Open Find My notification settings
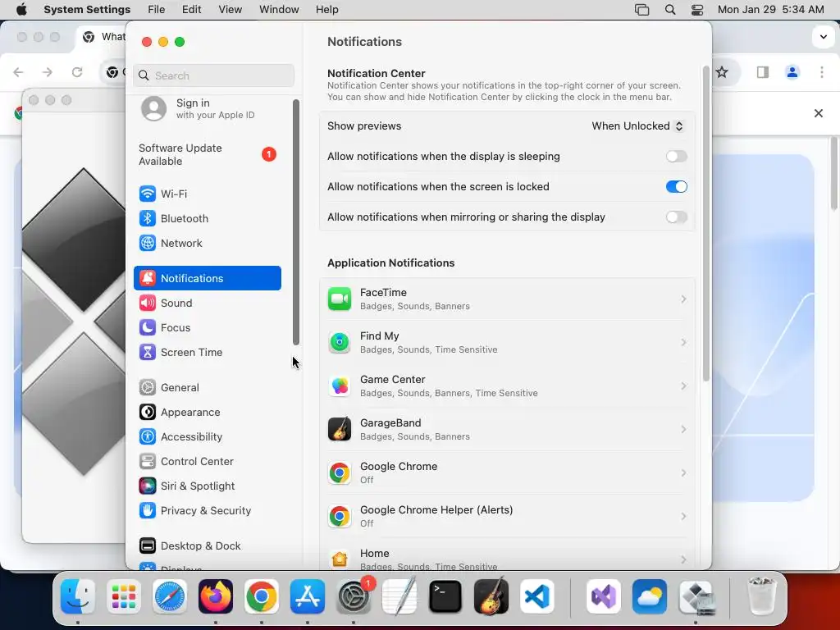Viewport: 840px width, 630px height. pyautogui.click(x=507, y=342)
